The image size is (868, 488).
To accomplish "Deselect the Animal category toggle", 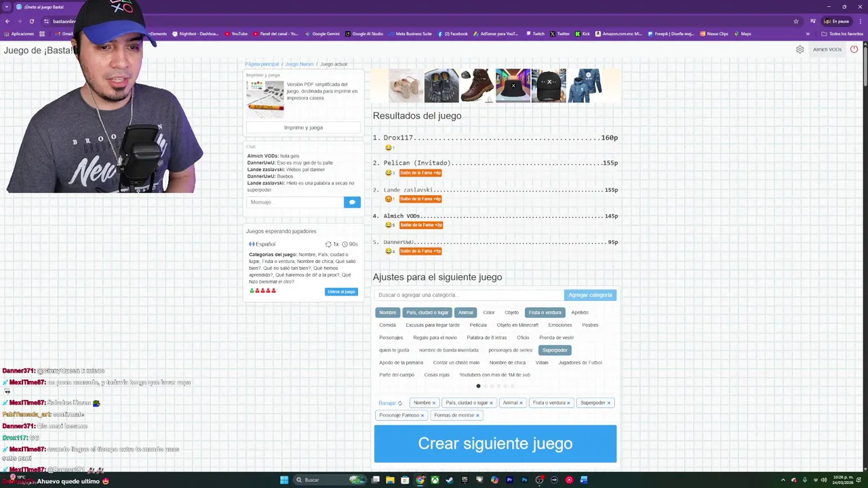I will [x=465, y=312].
